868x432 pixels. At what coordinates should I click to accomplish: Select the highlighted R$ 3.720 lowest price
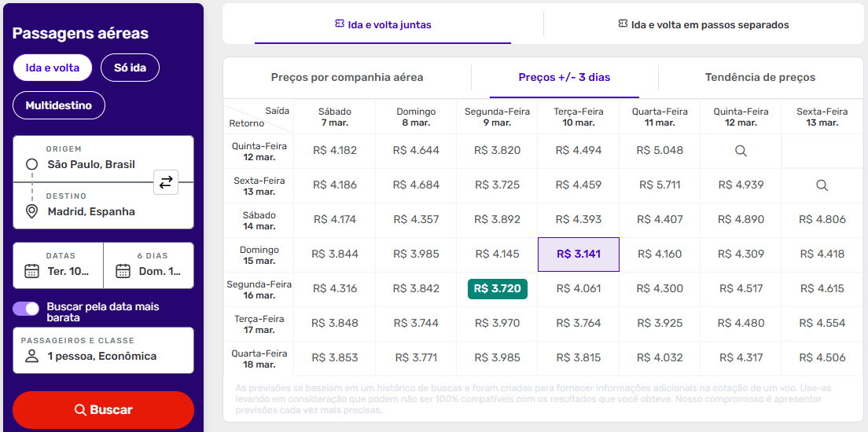pos(497,289)
